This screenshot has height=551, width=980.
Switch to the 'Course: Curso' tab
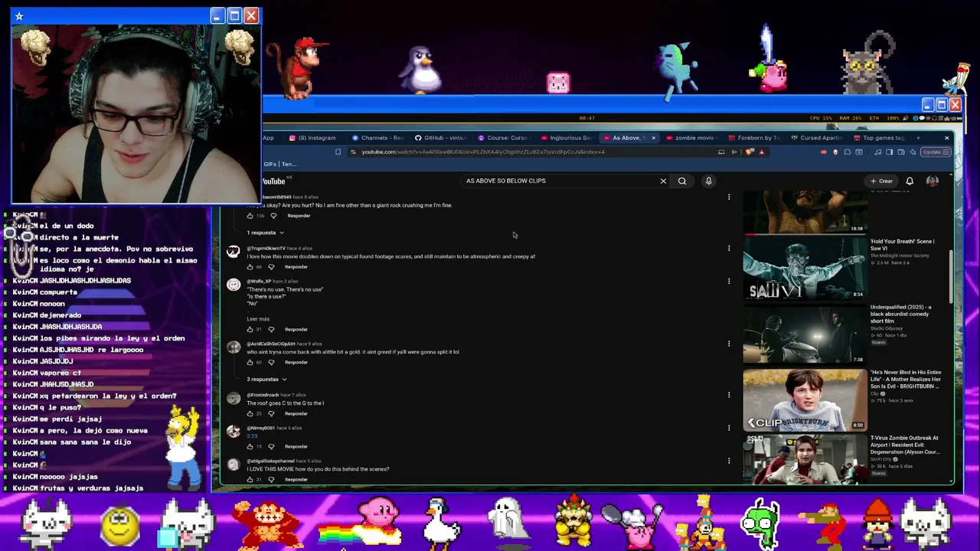503,139
